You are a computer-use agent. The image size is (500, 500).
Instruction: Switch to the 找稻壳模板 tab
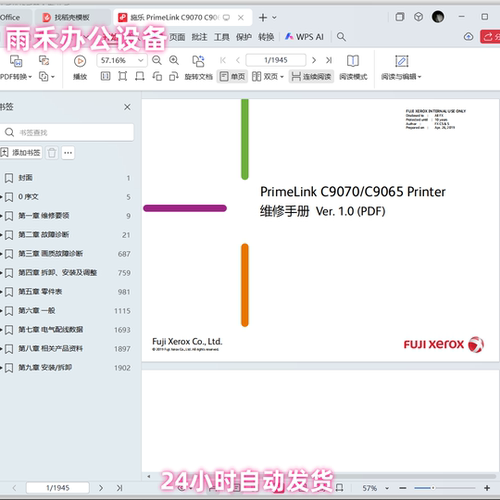[x=72, y=17]
